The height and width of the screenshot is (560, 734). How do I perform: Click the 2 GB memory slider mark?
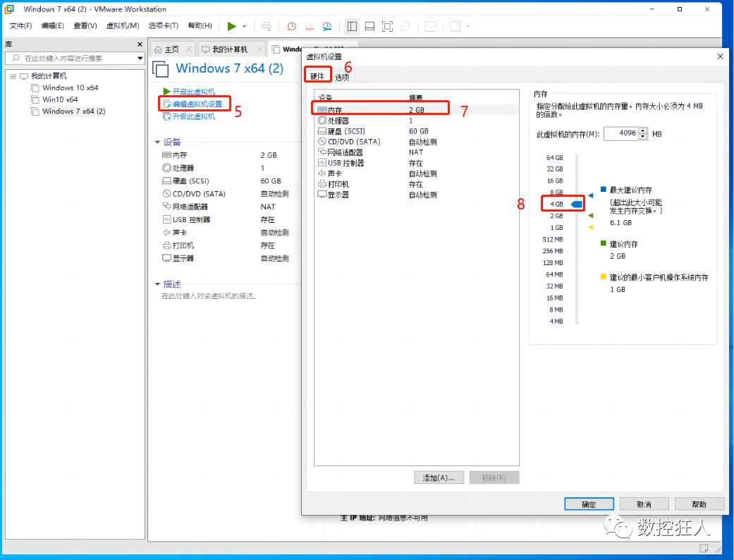[556, 216]
